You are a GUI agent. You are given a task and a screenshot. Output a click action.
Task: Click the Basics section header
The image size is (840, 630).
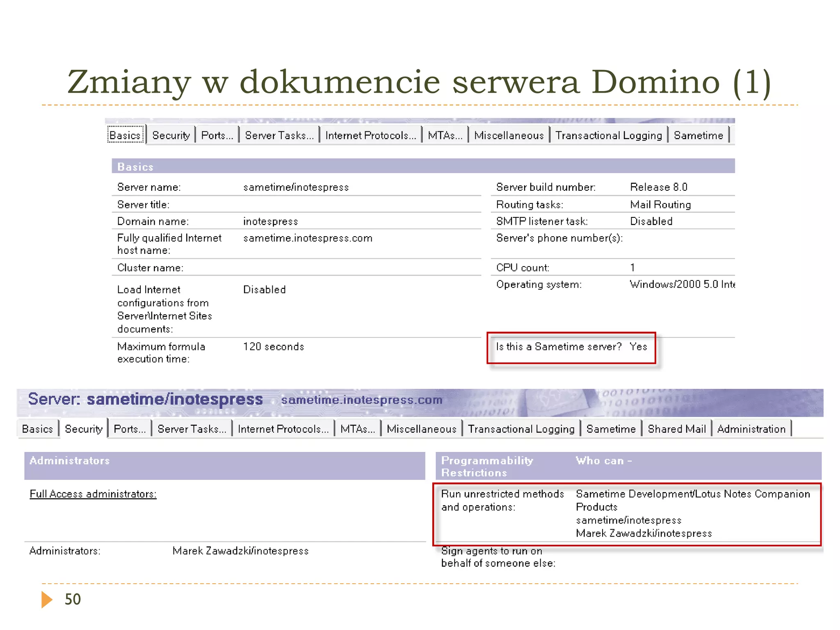(423, 166)
